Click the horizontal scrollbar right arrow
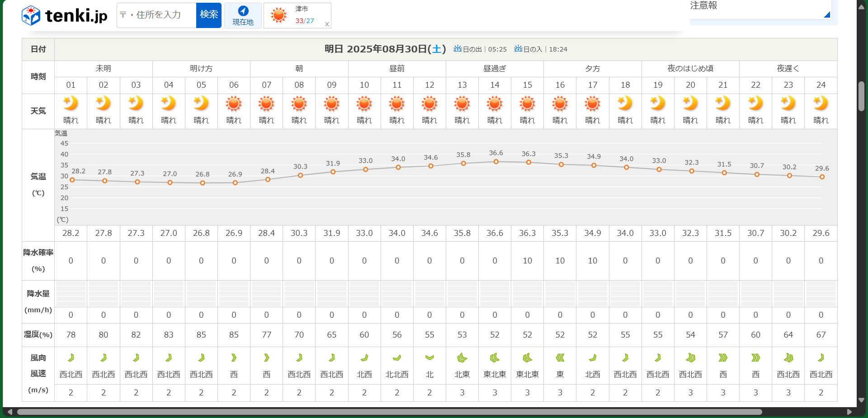 coord(849,412)
